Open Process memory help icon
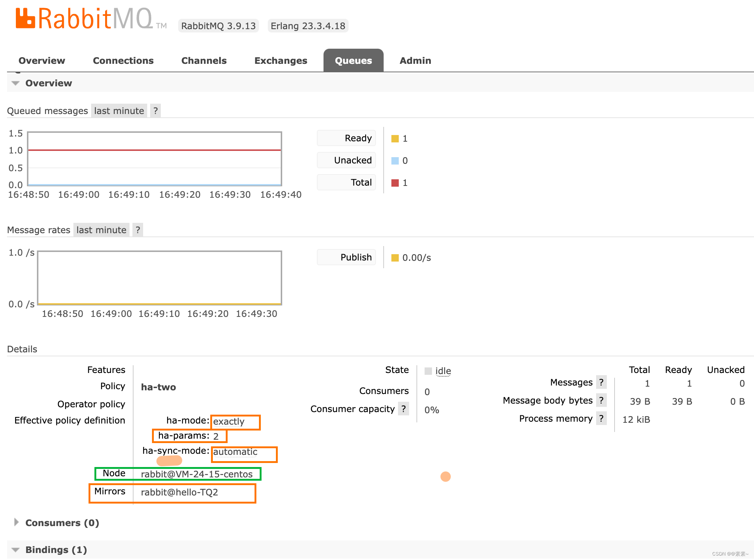 click(x=601, y=418)
